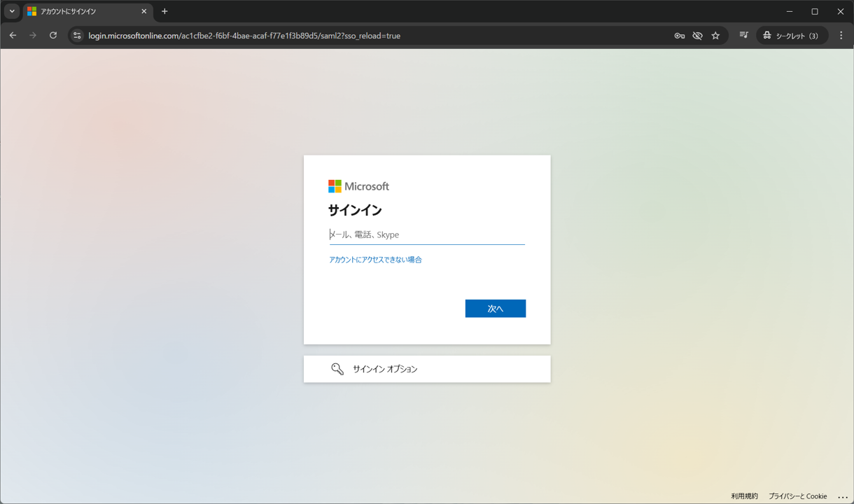
Task: Open サインイン オプション with key icon
Action: point(427,369)
